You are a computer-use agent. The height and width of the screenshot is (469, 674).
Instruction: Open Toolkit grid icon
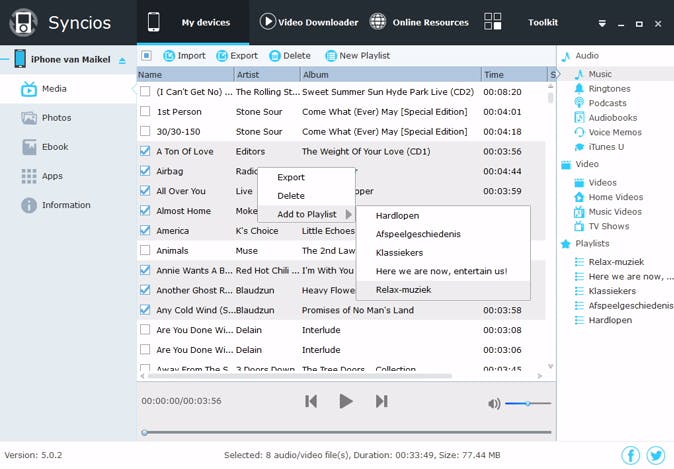tap(493, 21)
